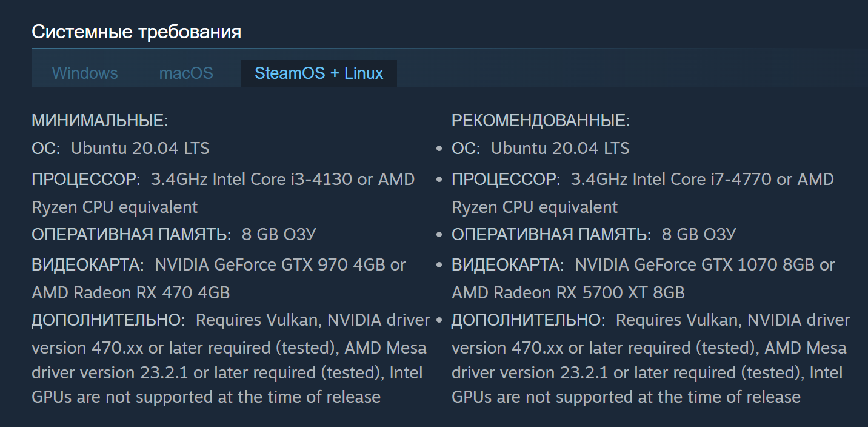868x427 pixels.
Task: Click the minimum ДОПОЛНИТЕЛЬНО label
Action: [109, 320]
